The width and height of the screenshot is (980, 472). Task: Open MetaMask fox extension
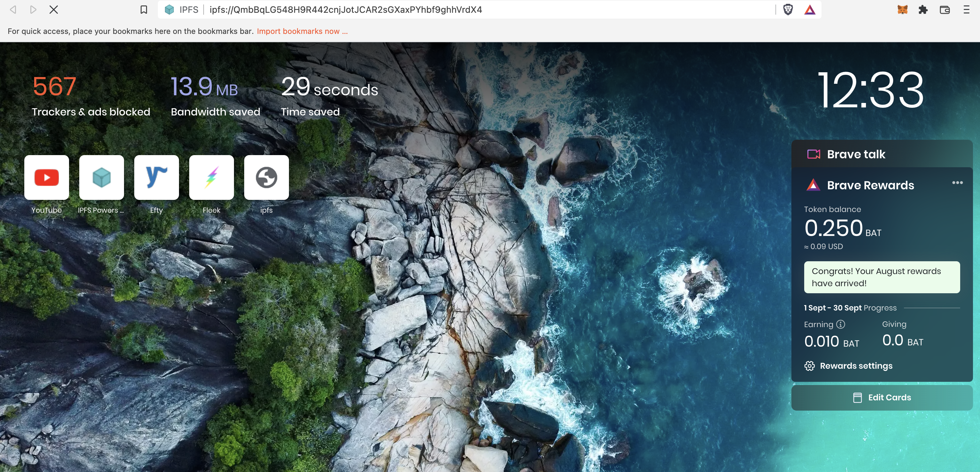[902, 10]
